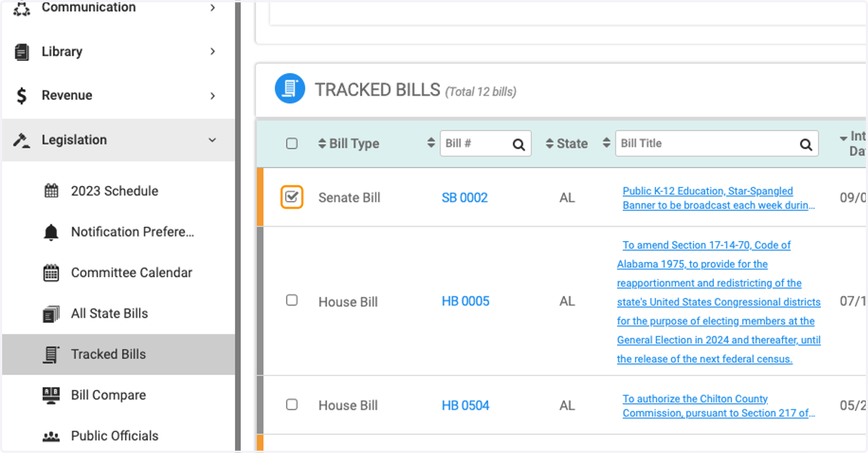Viewport: 868px width, 453px height.
Task: Uncheck the SB 0002 row checkbox
Action: (x=292, y=197)
